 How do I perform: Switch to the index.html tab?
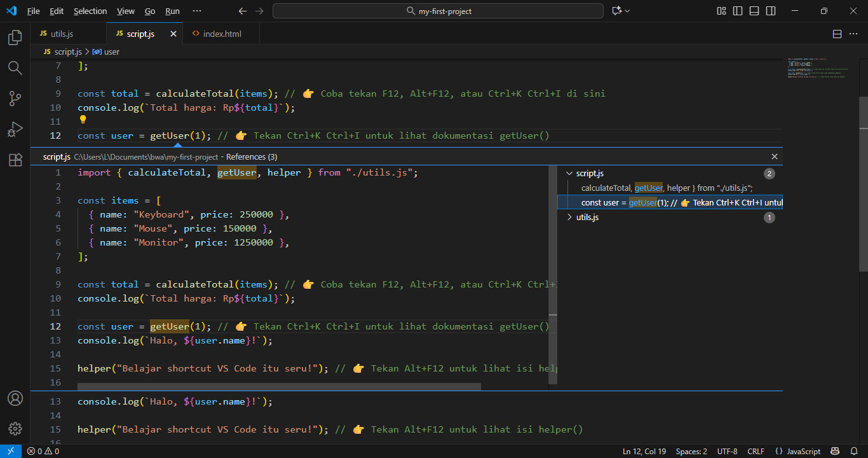coord(222,32)
